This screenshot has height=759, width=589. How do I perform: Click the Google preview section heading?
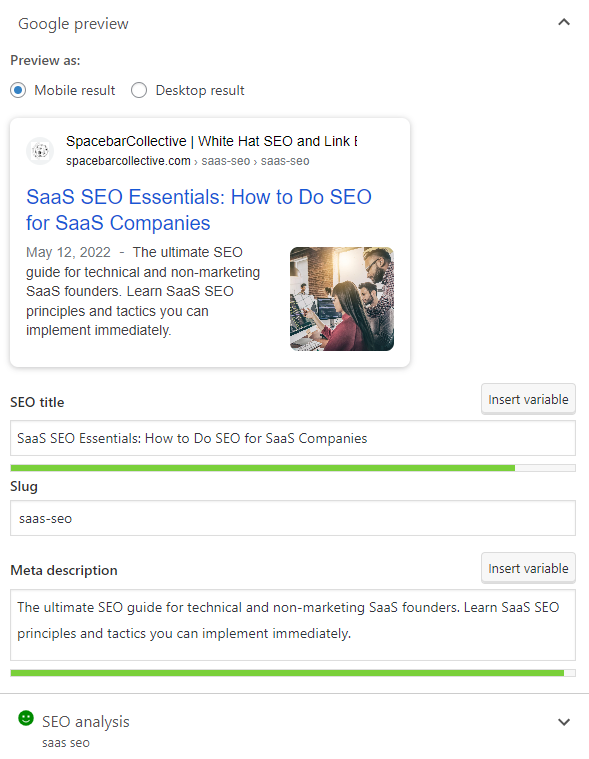[73, 24]
